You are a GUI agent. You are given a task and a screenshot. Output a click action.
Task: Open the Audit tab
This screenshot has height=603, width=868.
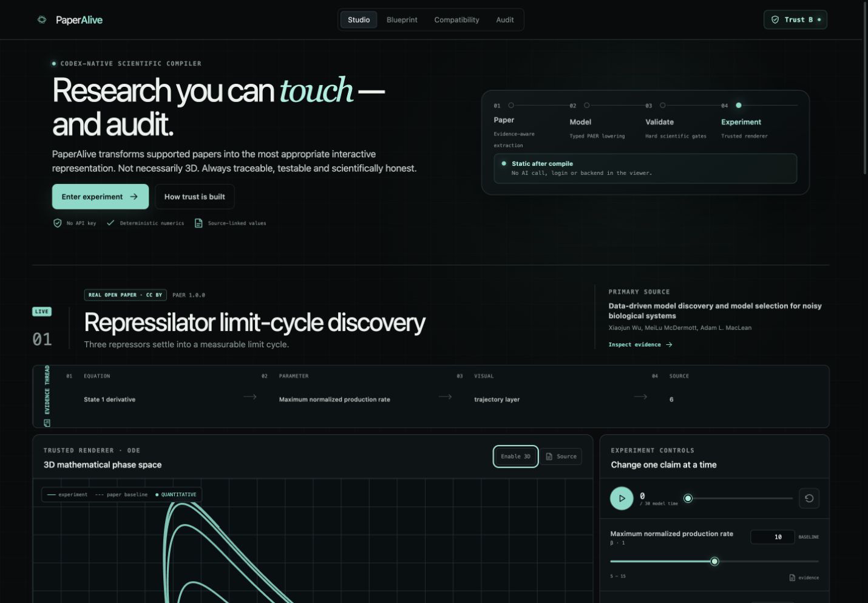[504, 20]
